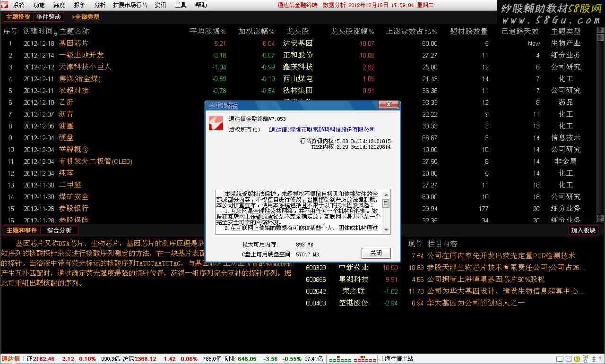Open the 系统 menu

(x=19, y=5)
